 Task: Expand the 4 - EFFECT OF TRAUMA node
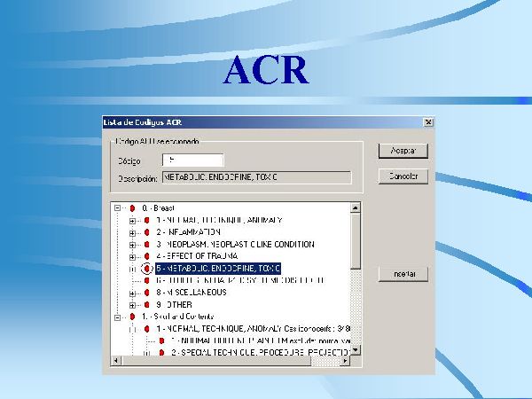pyautogui.click(x=133, y=255)
